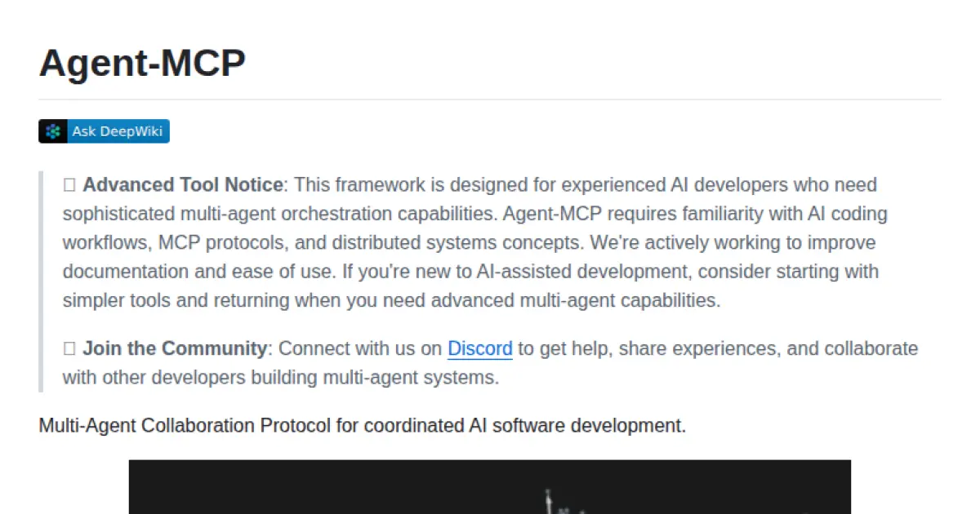Select the bold Advanced Tool Notice text
This screenshot has height=514, width=980.
coord(182,185)
